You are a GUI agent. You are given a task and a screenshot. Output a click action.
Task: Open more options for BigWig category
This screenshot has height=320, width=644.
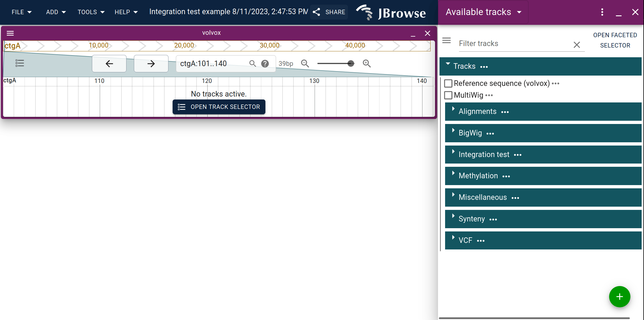click(x=490, y=133)
